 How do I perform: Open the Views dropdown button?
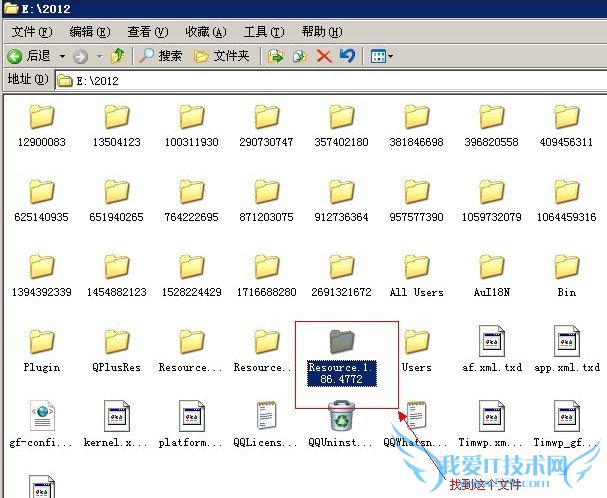click(381, 56)
